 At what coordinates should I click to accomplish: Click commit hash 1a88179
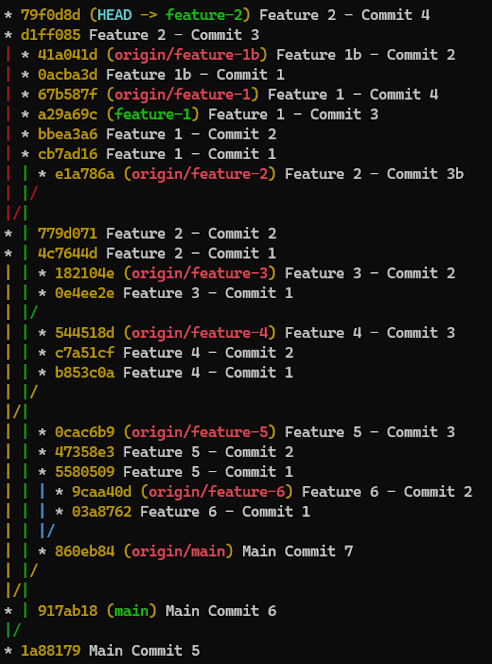point(50,651)
